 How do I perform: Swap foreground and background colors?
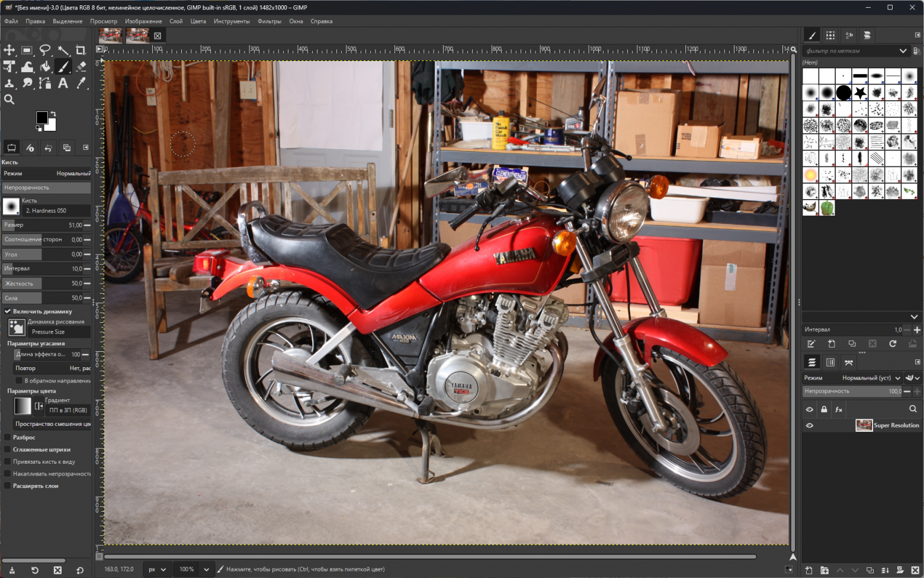point(53,113)
